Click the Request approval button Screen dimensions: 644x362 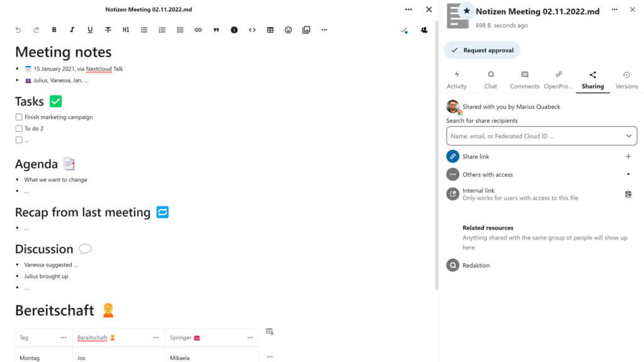tap(482, 50)
